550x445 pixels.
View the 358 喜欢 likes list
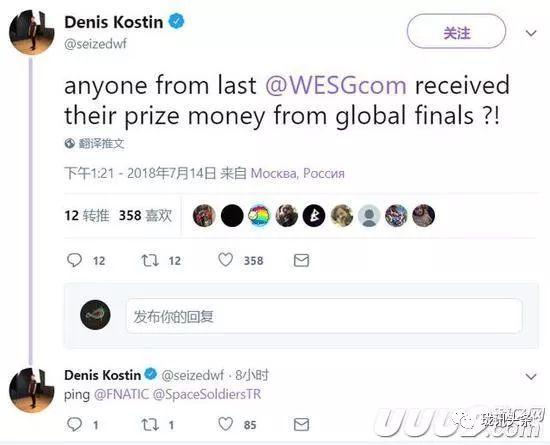point(146,216)
